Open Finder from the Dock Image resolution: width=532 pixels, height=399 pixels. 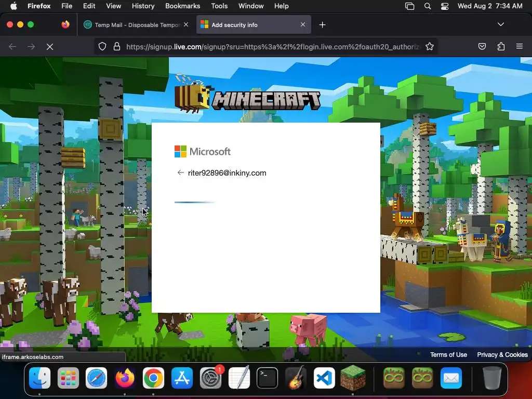(x=39, y=378)
